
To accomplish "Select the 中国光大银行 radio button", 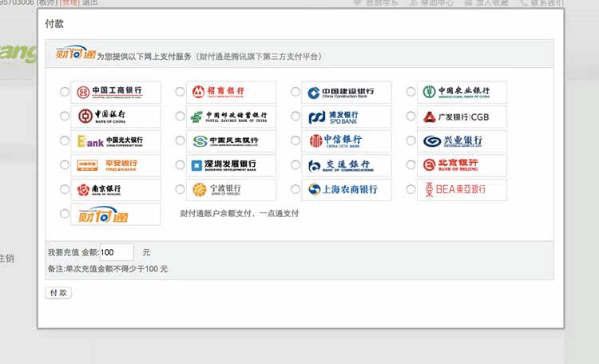I will click(65, 140).
